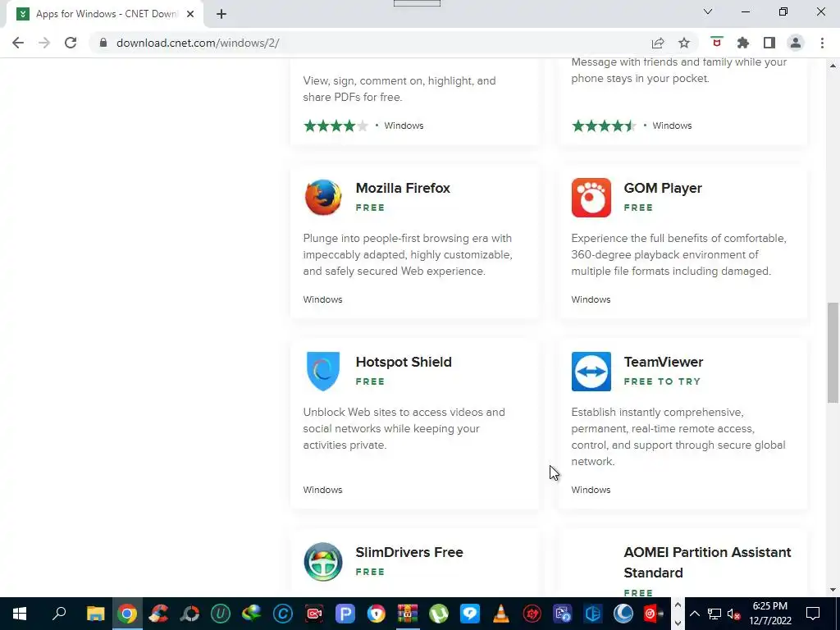Open the SlimDrivers Free title link

409,552
